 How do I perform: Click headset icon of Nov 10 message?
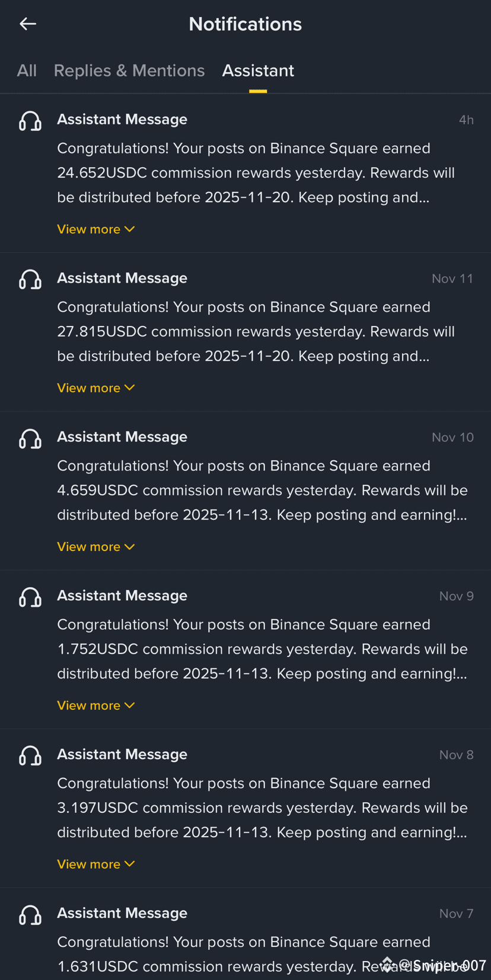[x=30, y=438]
